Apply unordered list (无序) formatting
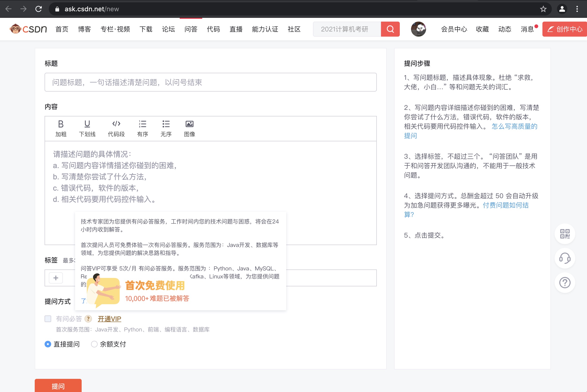 [x=166, y=124]
